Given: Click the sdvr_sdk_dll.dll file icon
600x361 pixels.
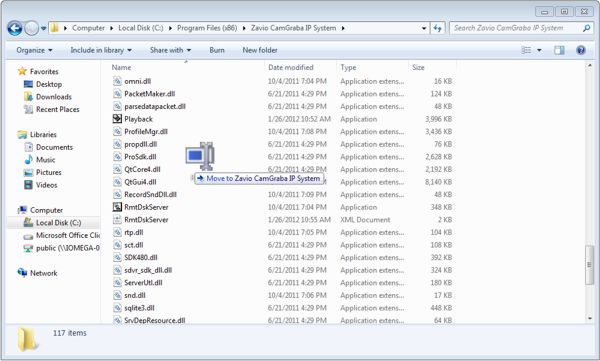Looking at the screenshot, I should [117, 270].
